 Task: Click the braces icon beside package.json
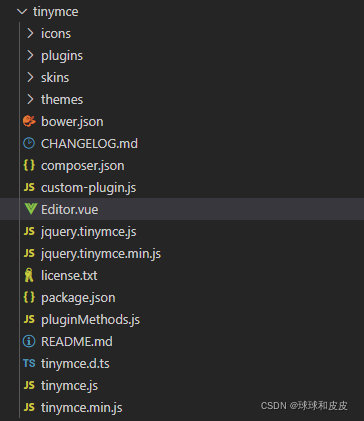[x=29, y=297]
